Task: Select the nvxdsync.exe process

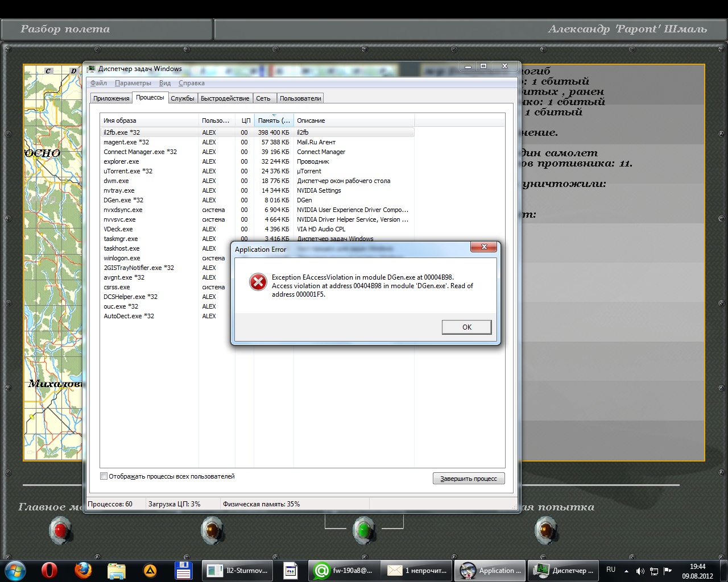Action: click(257, 210)
